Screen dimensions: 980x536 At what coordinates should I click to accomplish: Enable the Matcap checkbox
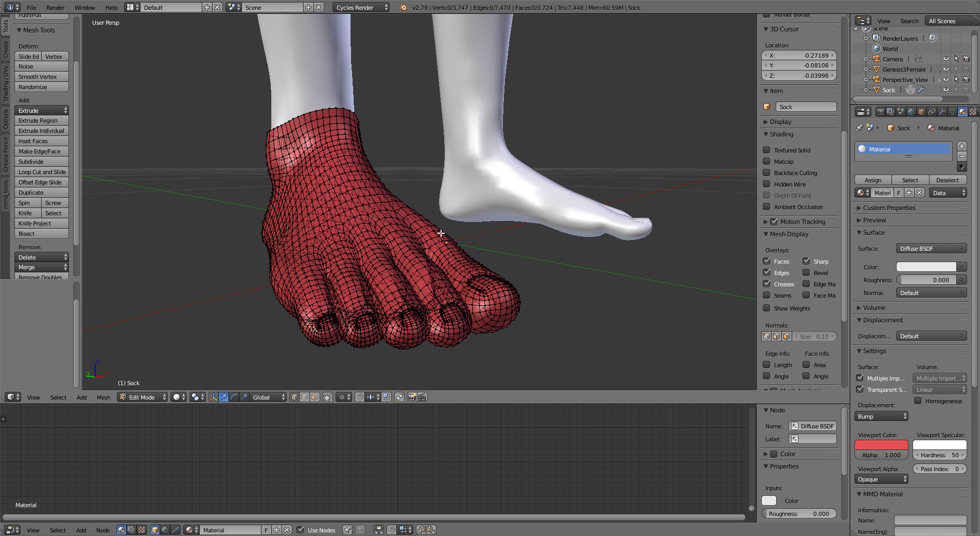tap(766, 161)
